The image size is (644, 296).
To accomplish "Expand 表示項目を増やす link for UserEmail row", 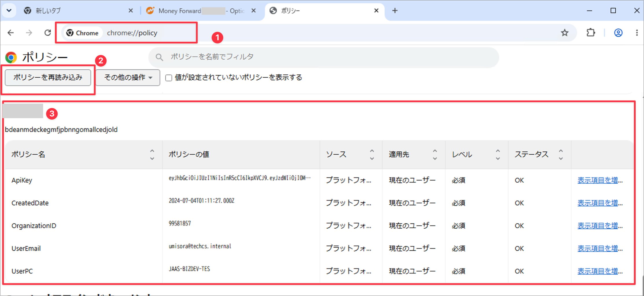I will tap(600, 249).
